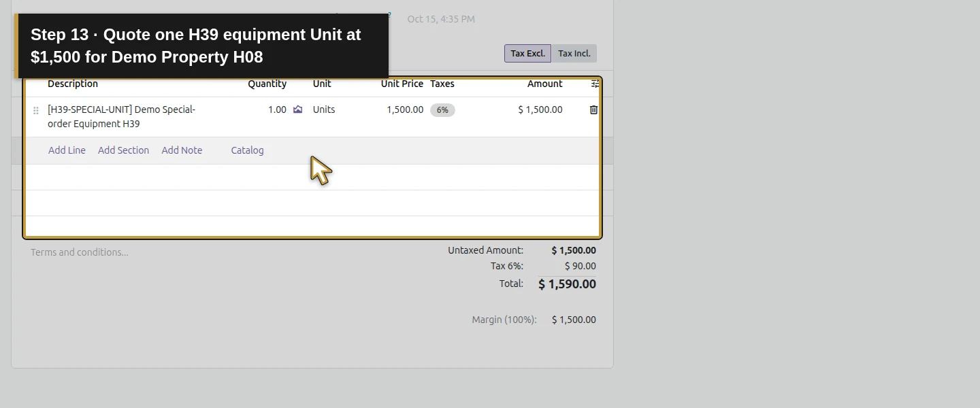Select the line amount $ 1,500.00
This screenshot has height=408, width=980.
[x=540, y=109]
